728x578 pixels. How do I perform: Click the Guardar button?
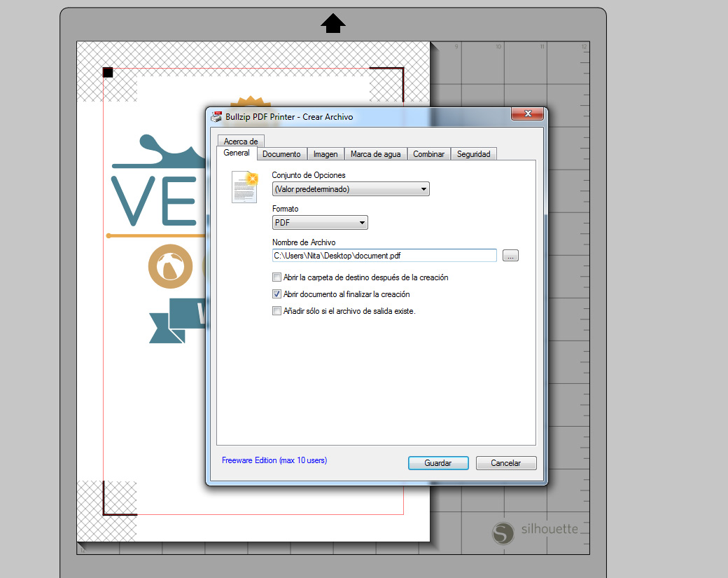[x=438, y=463]
